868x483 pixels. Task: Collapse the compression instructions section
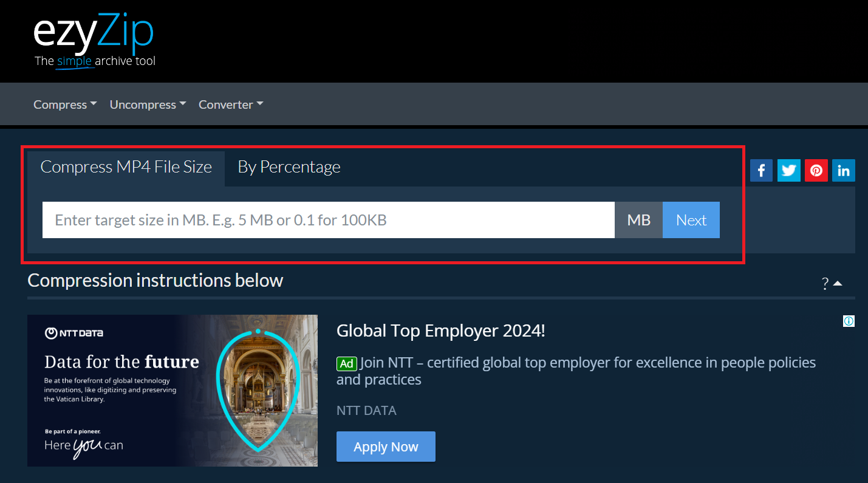click(x=838, y=282)
